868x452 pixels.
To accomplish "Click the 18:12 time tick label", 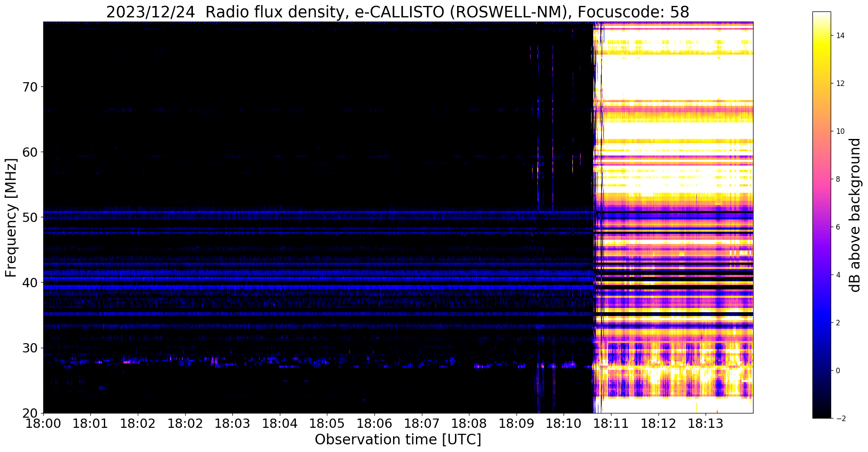I will 658,423.
